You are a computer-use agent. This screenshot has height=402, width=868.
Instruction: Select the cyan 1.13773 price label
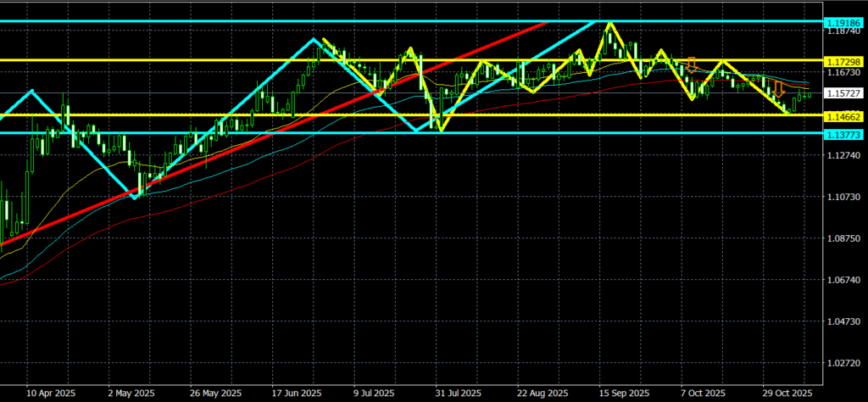(843, 133)
